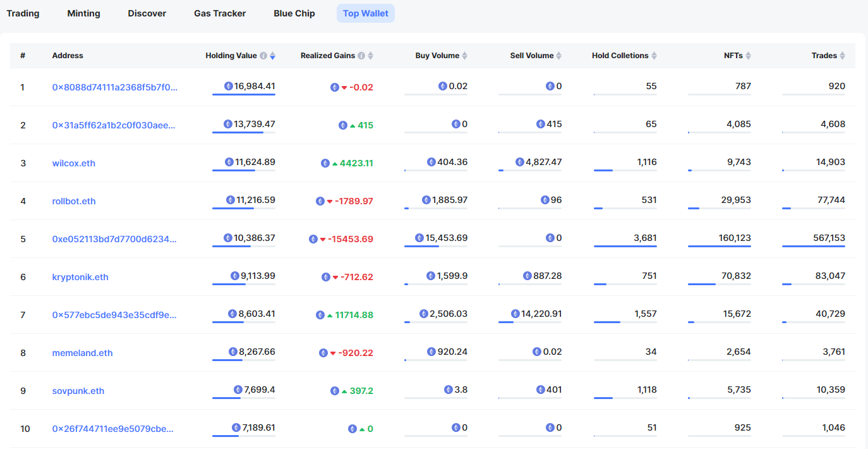Click the Holding Value info icon
Screen dimensions: 868x449
[x=263, y=56]
